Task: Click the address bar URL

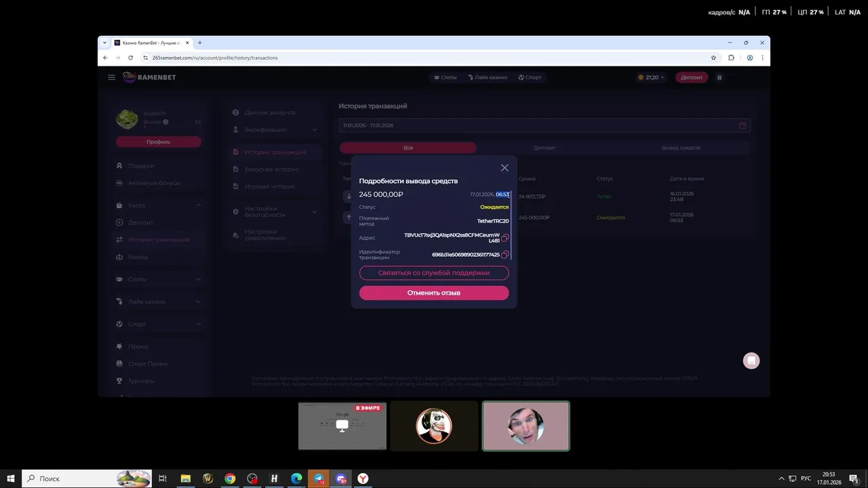Action: (215, 58)
